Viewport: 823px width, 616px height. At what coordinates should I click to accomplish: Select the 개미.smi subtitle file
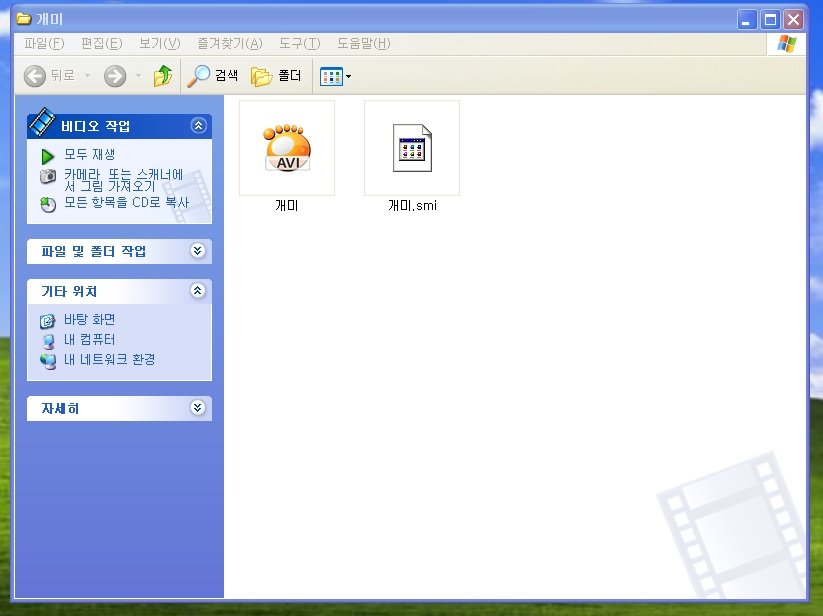coord(412,148)
